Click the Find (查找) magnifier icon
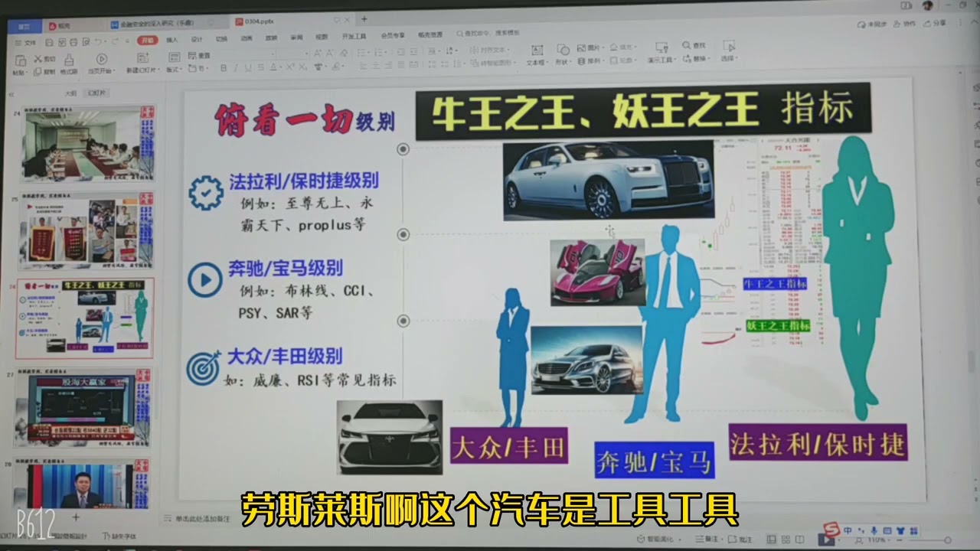The width and height of the screenshot is (980, 551). (687, 45)
